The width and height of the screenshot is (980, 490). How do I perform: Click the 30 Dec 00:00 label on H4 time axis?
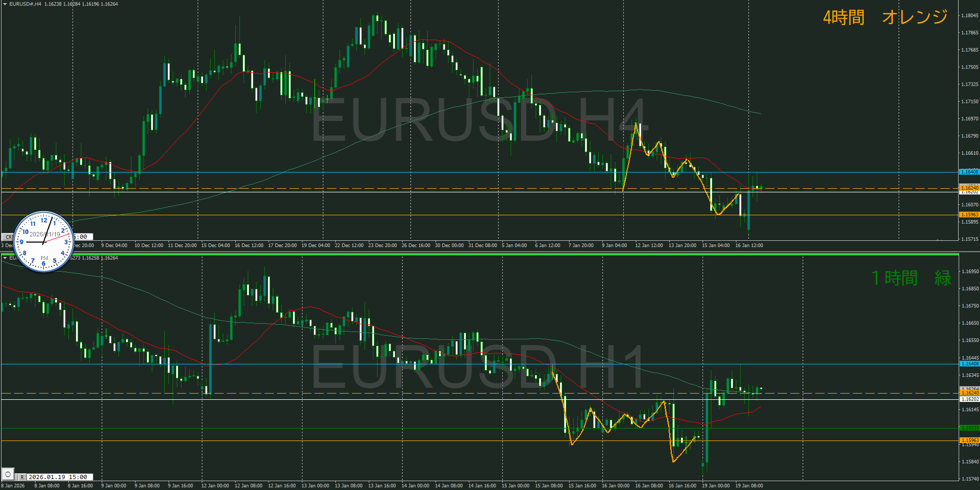(449, 246)
